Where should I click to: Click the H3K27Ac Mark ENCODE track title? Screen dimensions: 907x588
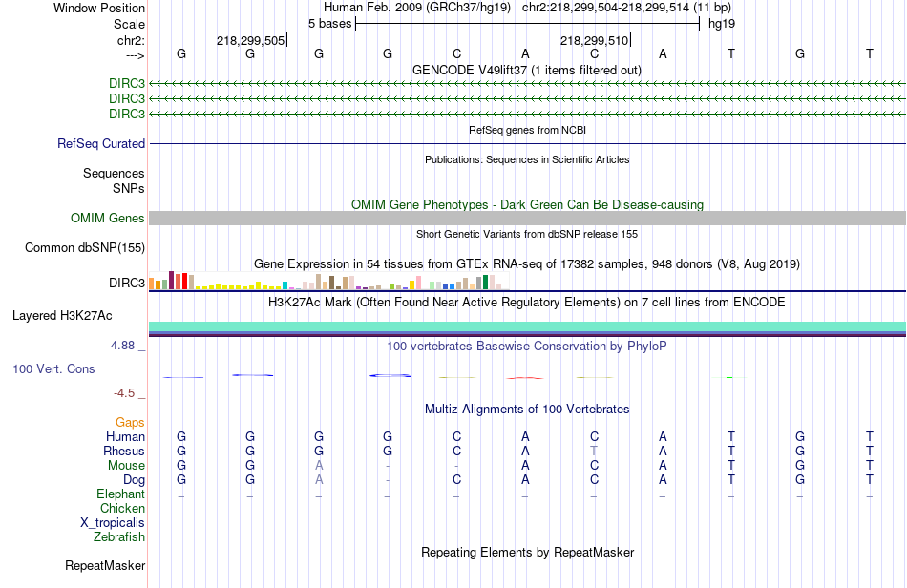click(x=527, y=302)
